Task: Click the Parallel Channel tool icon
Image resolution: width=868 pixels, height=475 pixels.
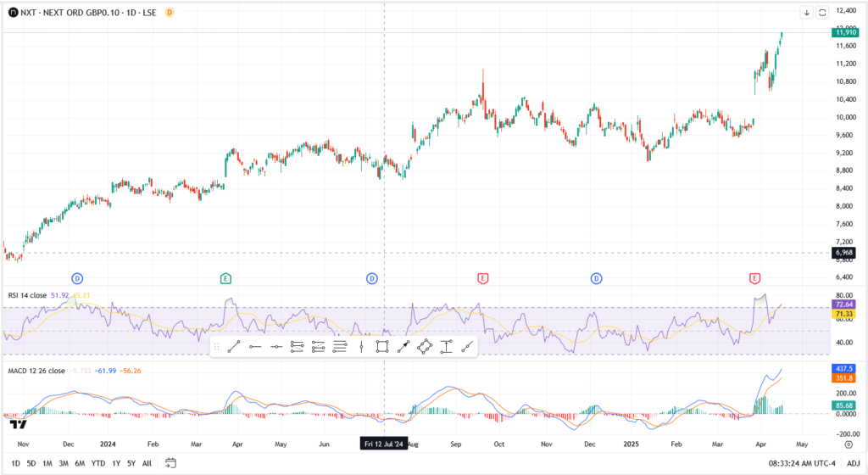Action: point(298,346)
